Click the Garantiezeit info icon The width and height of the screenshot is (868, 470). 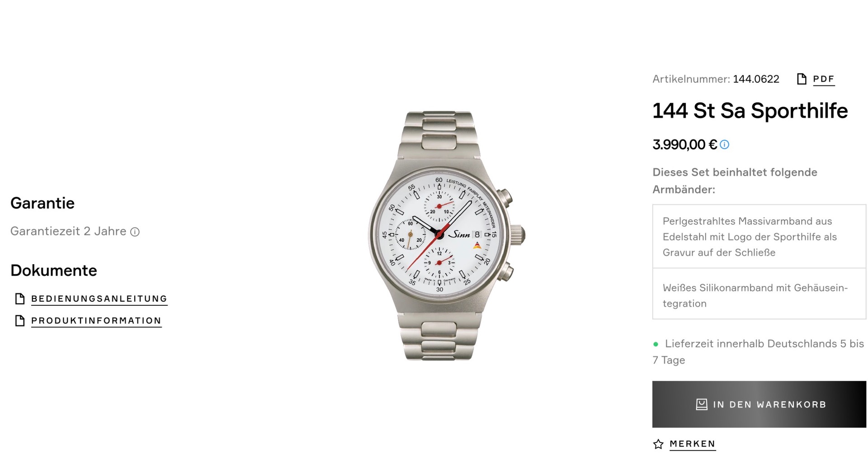click(135, 232)
